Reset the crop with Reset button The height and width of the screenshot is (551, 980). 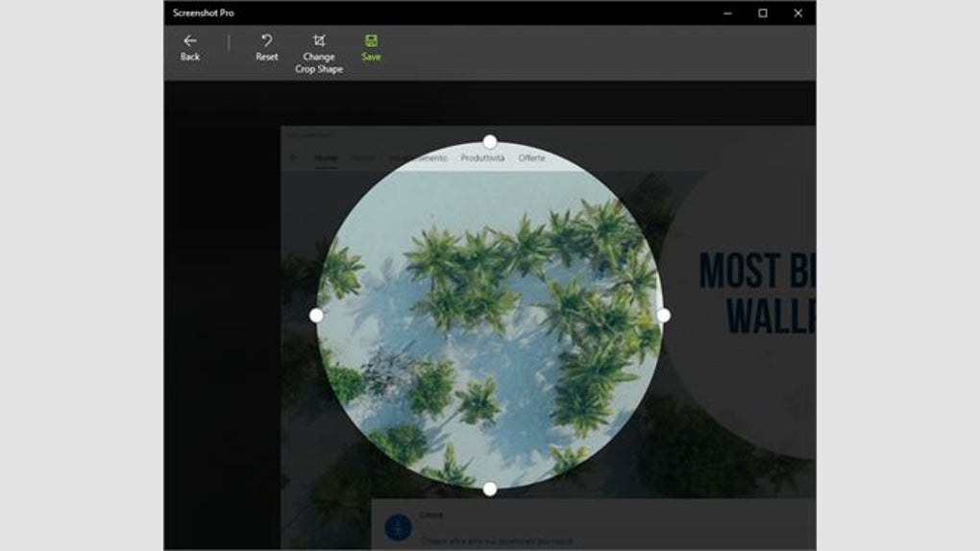click(x=266, y=48)
